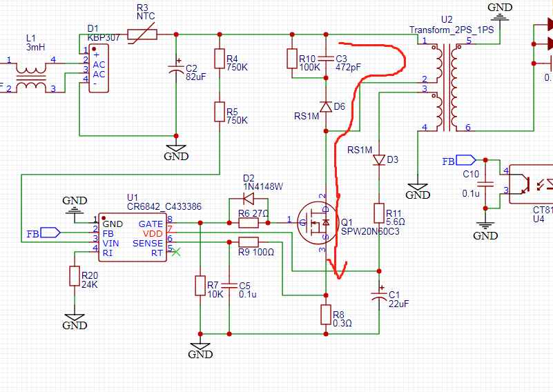
Task: Select the D2 1N4148W diode symbol
Action: point(249,199)
